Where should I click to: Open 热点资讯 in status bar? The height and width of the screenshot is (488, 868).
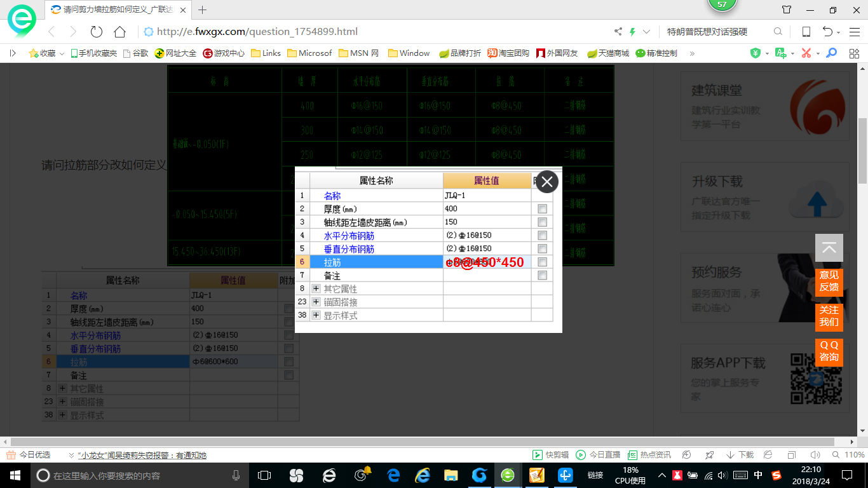[x=649, y=455]
